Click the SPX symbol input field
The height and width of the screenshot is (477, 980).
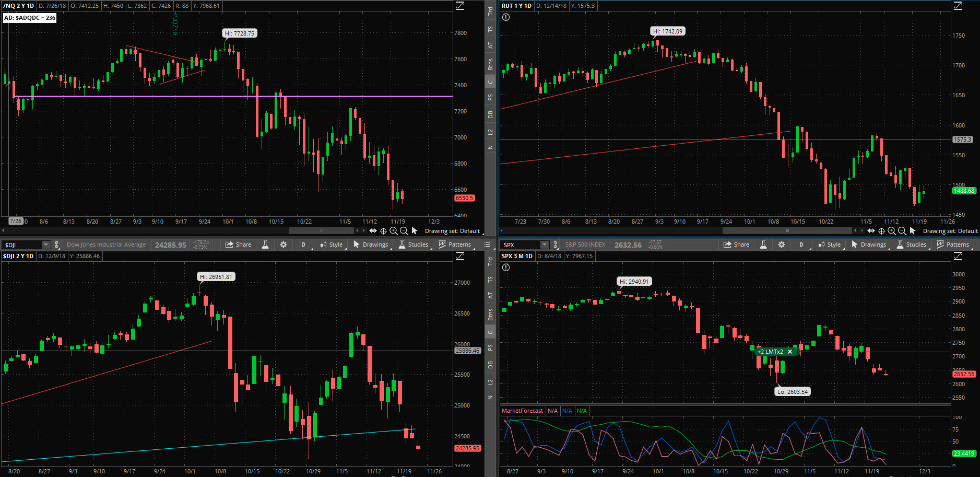click(x=521, y=245)
